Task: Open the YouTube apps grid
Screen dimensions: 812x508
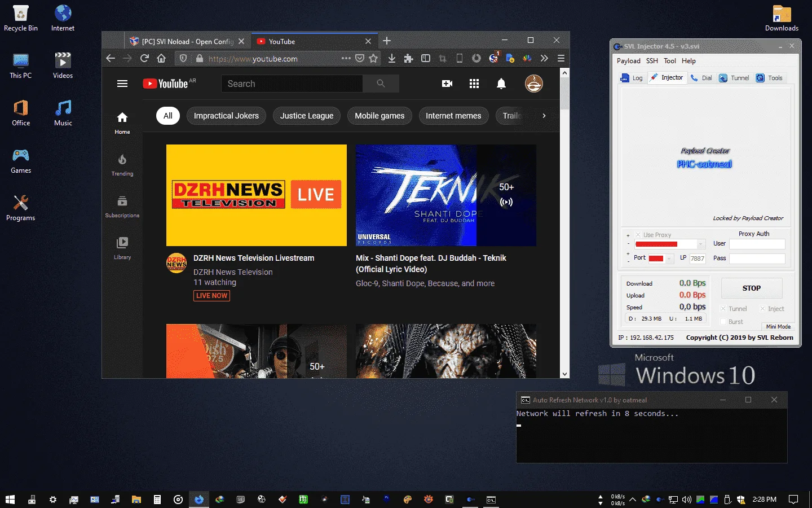Action: pyautogui.click(x=474, y=84)
